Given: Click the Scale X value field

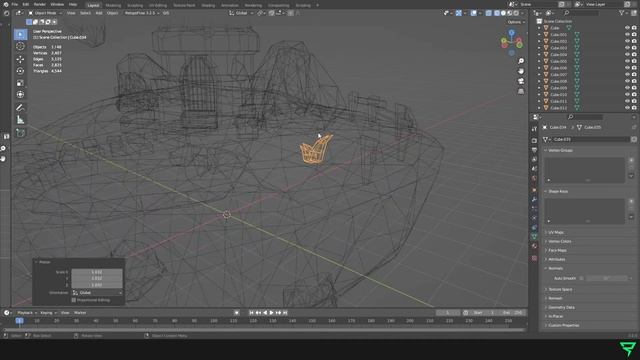Looking at the screenshot, I should click(x=97, y=272).
